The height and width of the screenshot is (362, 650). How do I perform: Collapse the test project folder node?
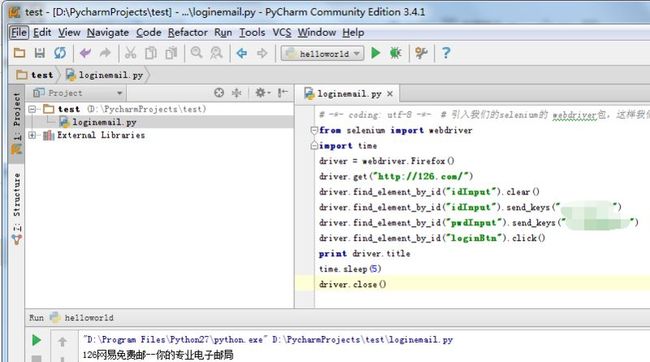coord(32,109)
